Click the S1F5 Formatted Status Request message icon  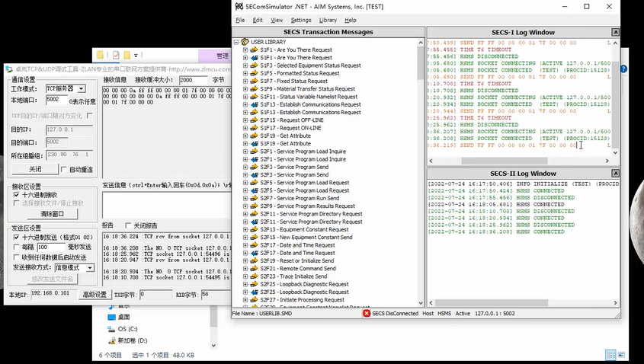click(255, 73)
